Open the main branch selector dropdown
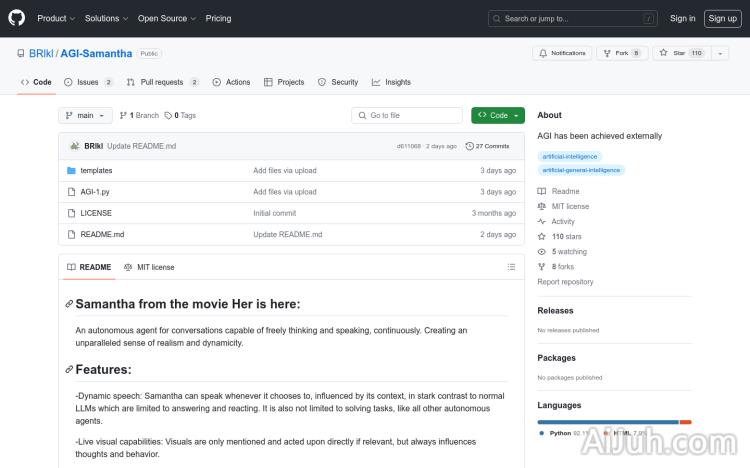This screenshot has width=750, height=468. click(x=85, y=116)
